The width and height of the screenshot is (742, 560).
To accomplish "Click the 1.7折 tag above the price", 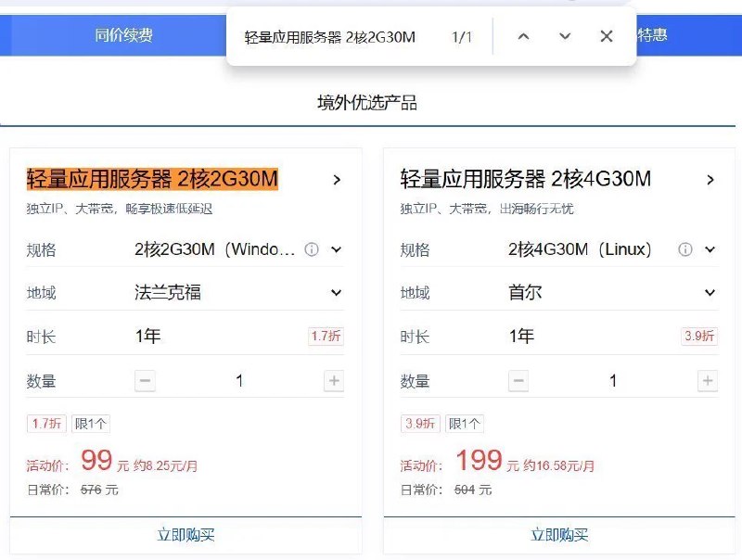I will tap(46, 424).
